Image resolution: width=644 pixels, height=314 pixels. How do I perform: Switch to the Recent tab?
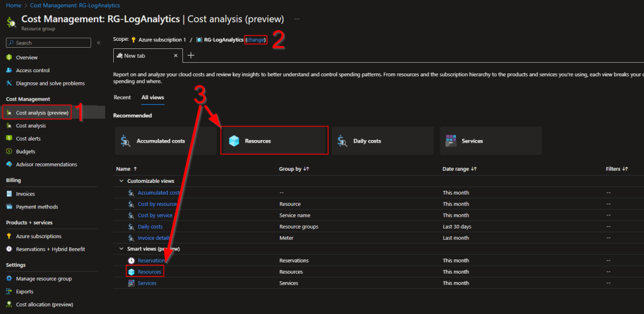(122, 97)
